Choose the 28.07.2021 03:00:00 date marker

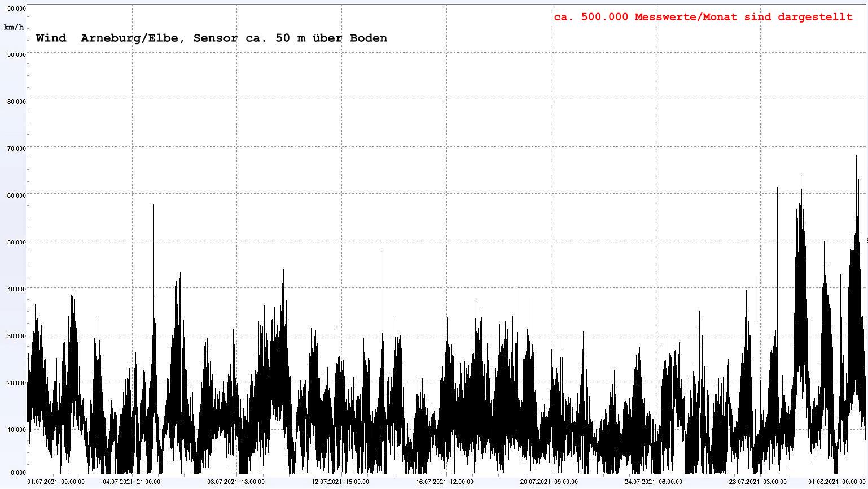(757, 482)
